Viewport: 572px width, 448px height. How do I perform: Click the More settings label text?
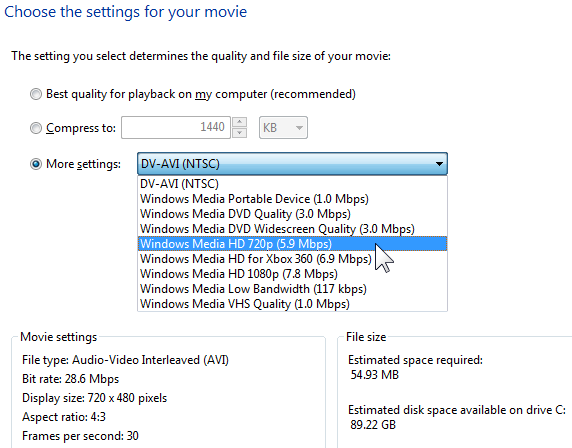tap(83, 164)
